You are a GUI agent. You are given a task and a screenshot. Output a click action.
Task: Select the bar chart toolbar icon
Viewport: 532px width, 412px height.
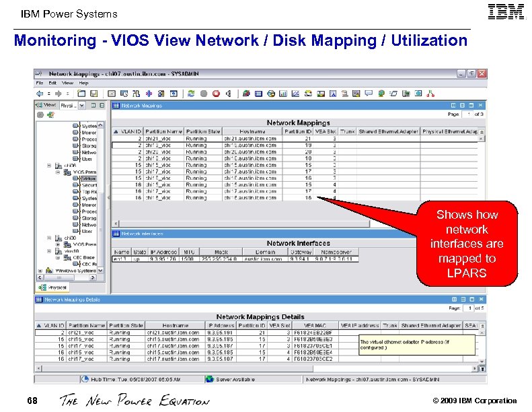point(283,94)
